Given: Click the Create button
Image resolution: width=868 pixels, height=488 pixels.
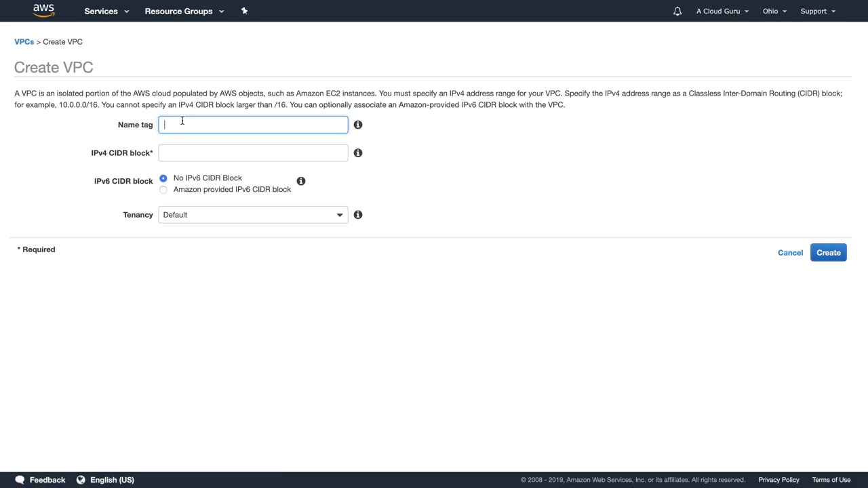Looking at the screenshot, I should pyautogui.click(x=828, y=253).
